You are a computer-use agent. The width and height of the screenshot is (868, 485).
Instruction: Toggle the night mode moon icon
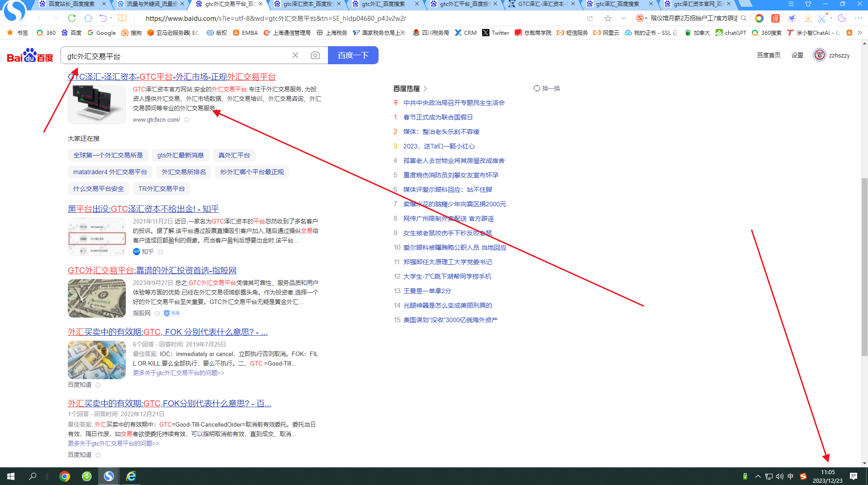point(842,18)
